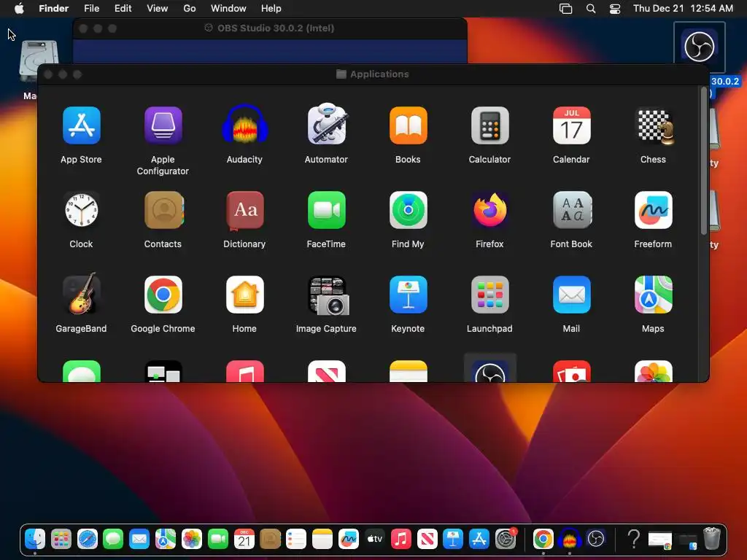Open the Finder menu in menu bar
747x560 pixels.
pyautogui.click(x=53, y=8)
